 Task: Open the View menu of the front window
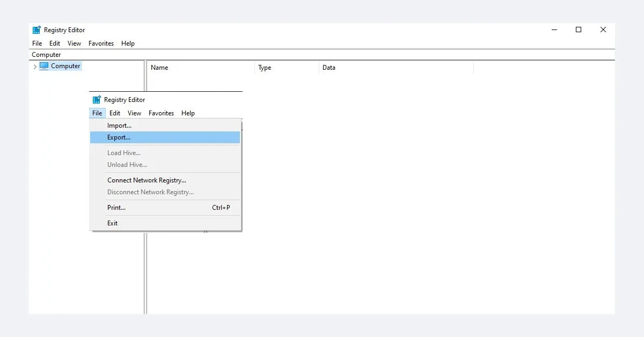[x=134, y=113]
